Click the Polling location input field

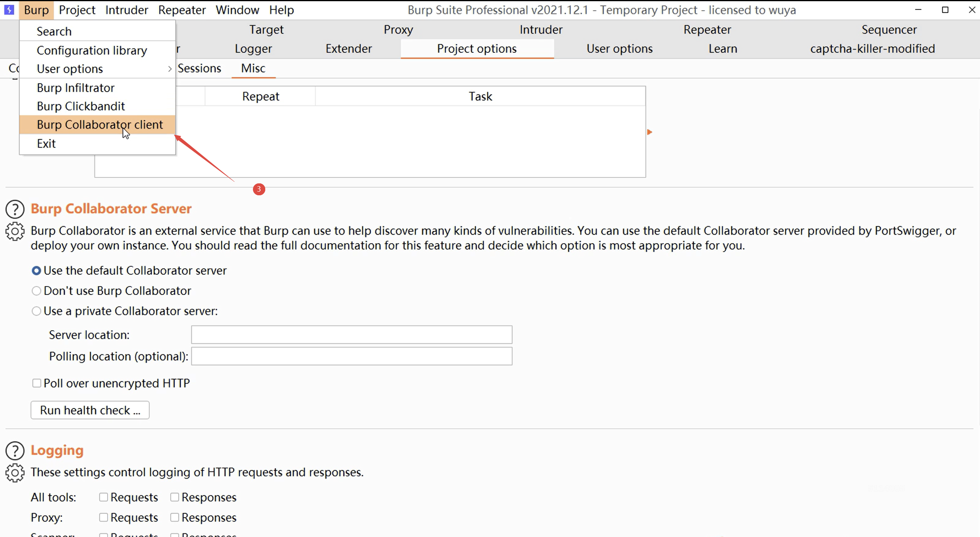pyautogui.click(x=351, y=356)
